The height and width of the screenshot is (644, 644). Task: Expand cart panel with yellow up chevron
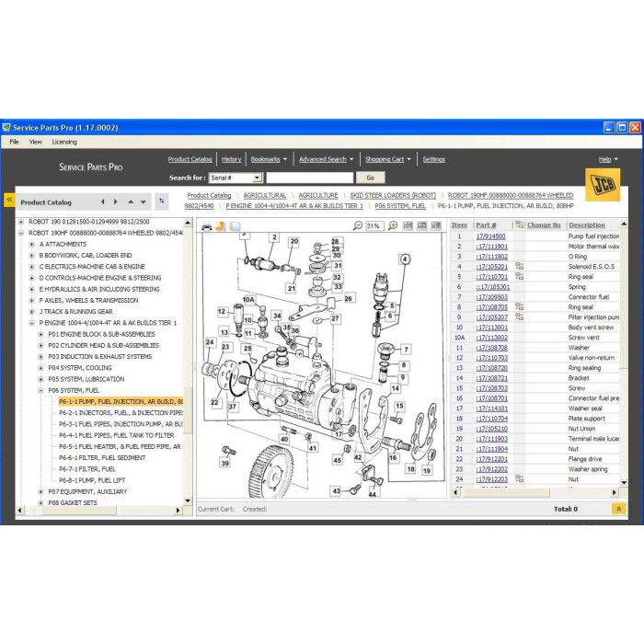point(618,509)
